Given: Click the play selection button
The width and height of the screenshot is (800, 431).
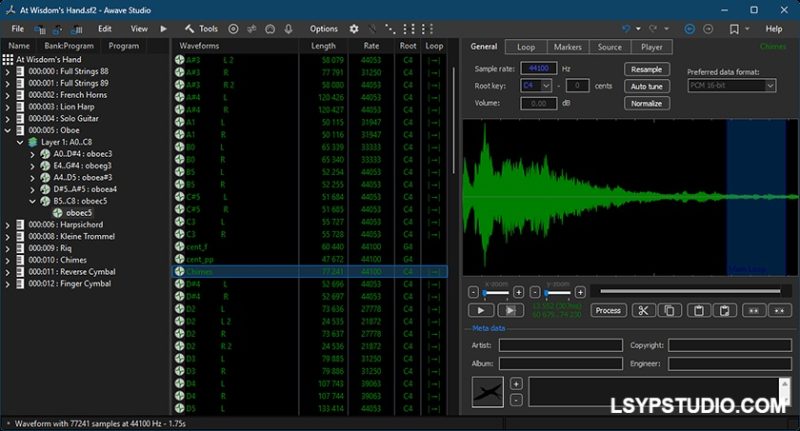Looking at the screenshot, I should 510,310.
